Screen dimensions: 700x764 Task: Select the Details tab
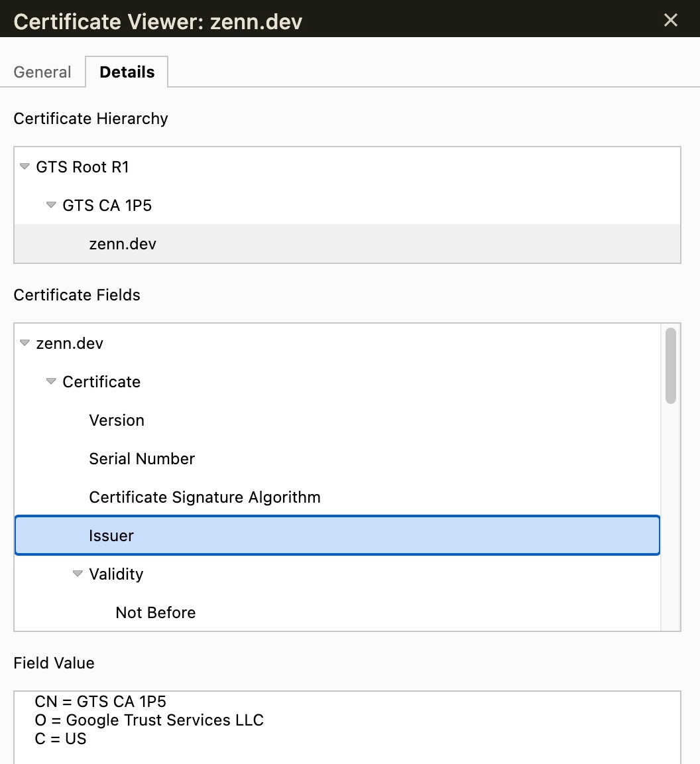[x=127, y=72]
